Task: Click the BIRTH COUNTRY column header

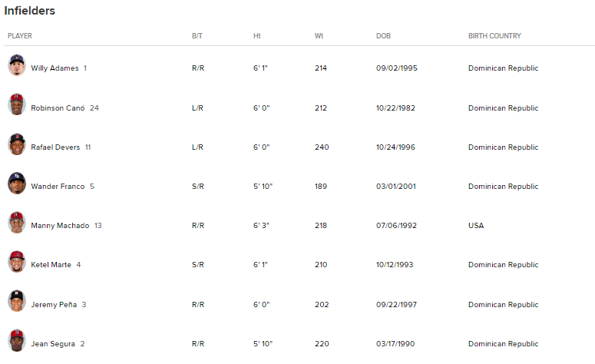Action: (x=494, y=36)
